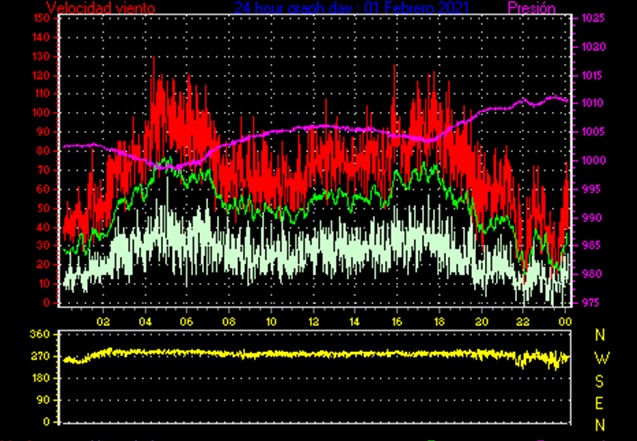Viewport: 637px width, 441px height.
Task: Select the 04 hour label on time axis
Action: pos(145,322)
